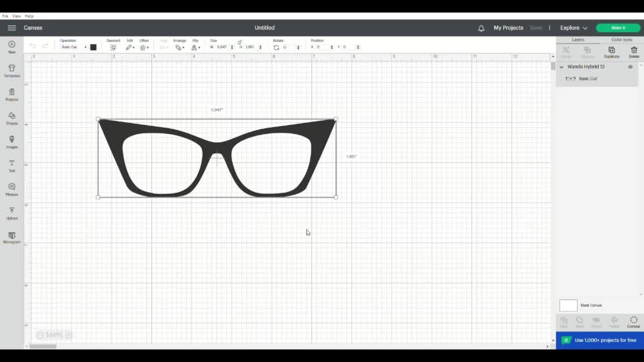Open the notifications bell

(x=481, y=28)
